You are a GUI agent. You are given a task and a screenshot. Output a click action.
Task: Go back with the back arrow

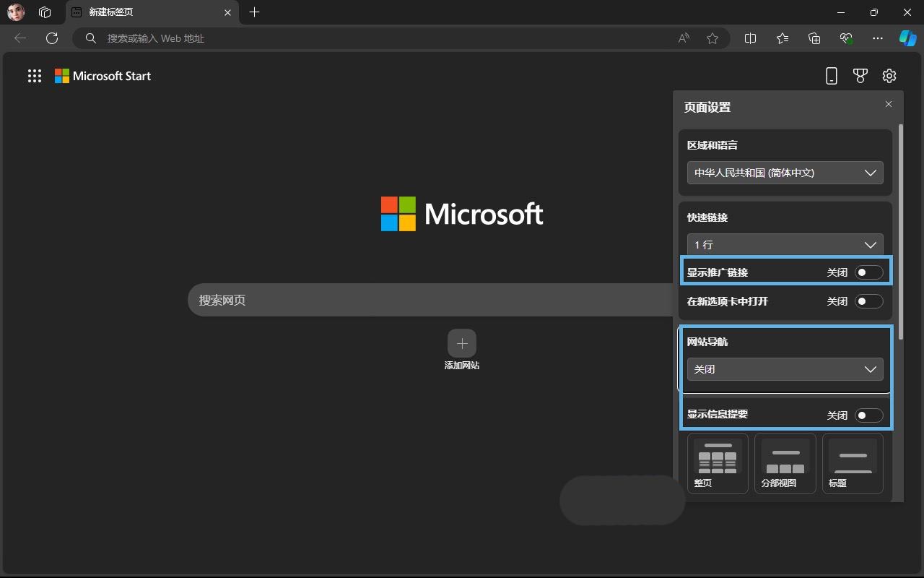tap(20, 38)
